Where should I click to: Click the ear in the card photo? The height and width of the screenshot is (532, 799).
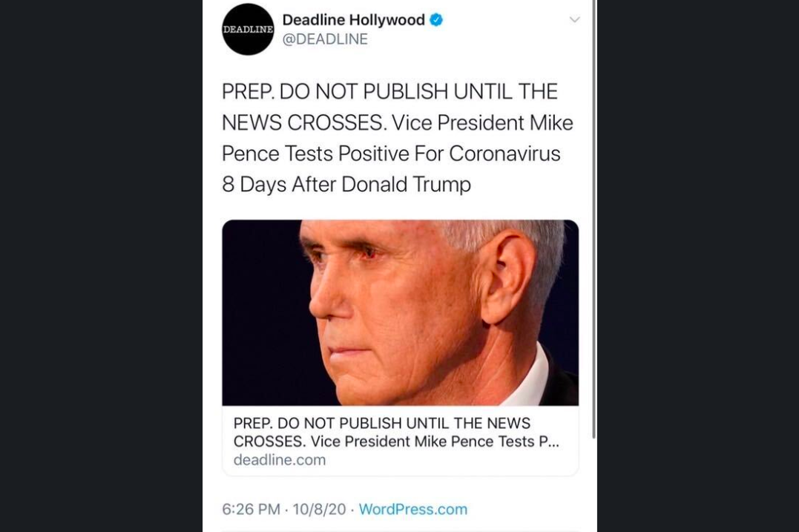pyautogui.click(x=507, y=276)
